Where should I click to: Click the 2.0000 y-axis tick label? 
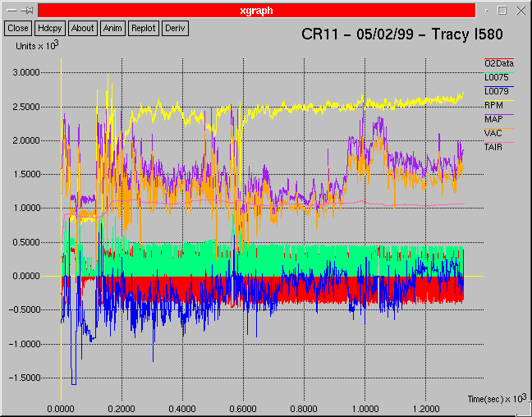[26, 140]
